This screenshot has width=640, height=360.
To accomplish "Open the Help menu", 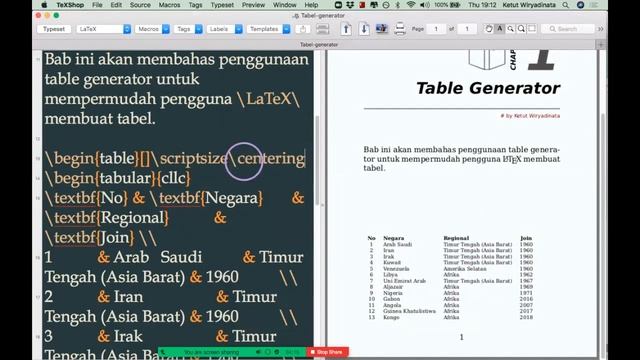I will 311,5.
